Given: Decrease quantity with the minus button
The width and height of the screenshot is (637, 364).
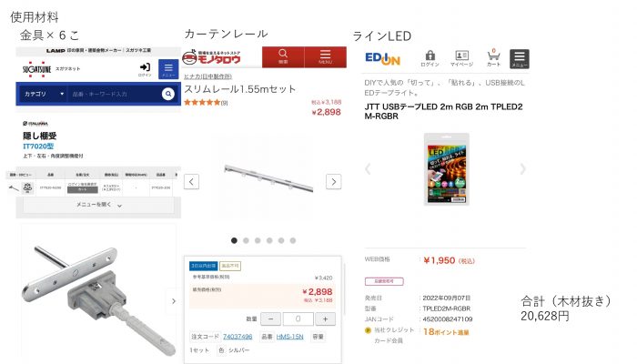Looking at the screenshot, I should [271, 319].
